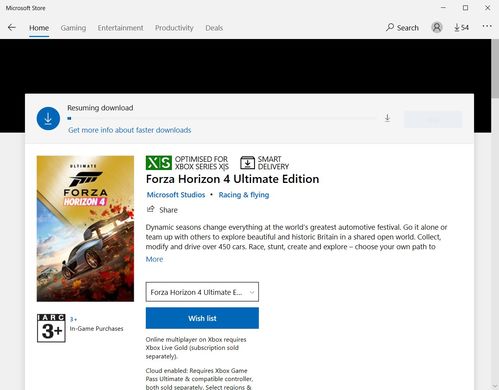499x390 pixels.
Task: Open the three-dot See more menu
Action: (x=487, y=26)
